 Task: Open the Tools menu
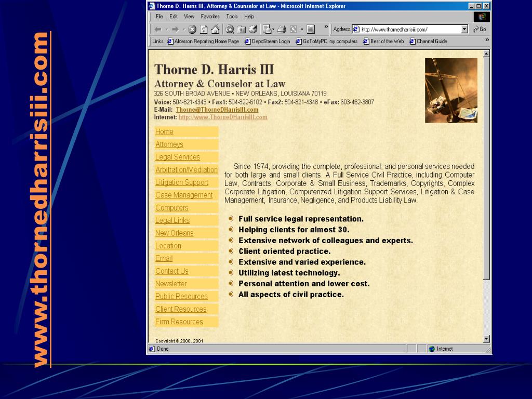232,17
